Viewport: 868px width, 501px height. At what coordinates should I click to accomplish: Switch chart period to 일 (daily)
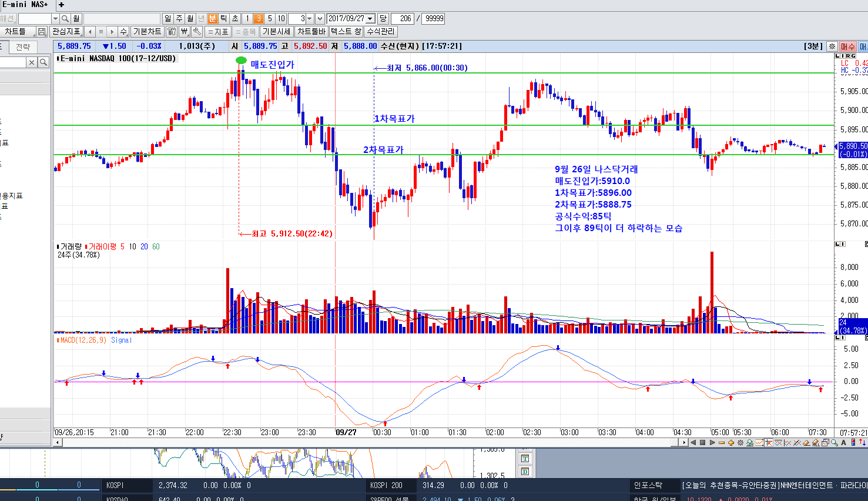[168, 19]
